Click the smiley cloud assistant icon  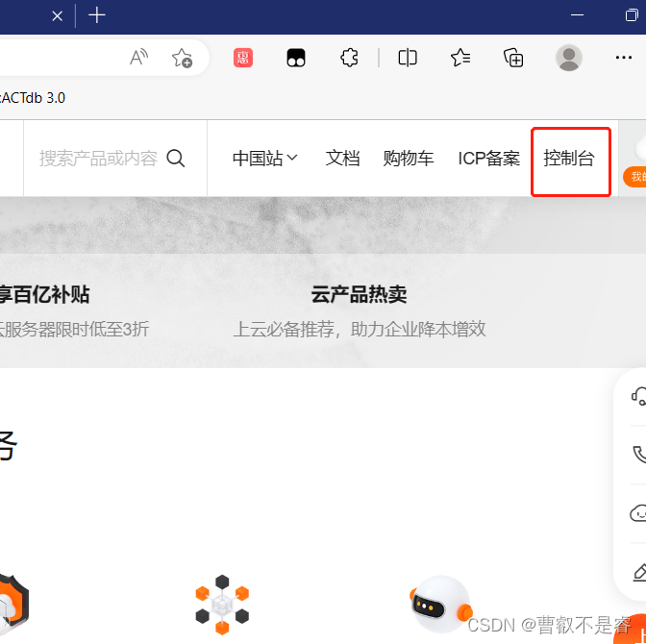637,513
